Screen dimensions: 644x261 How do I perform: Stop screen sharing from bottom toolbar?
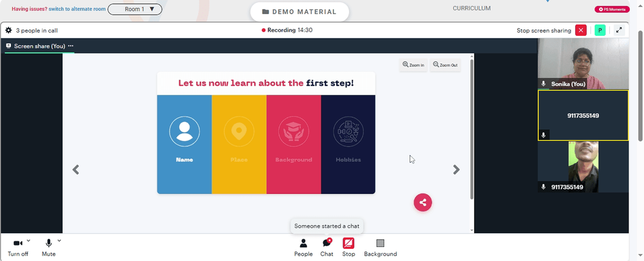click(x=348, y=248)
